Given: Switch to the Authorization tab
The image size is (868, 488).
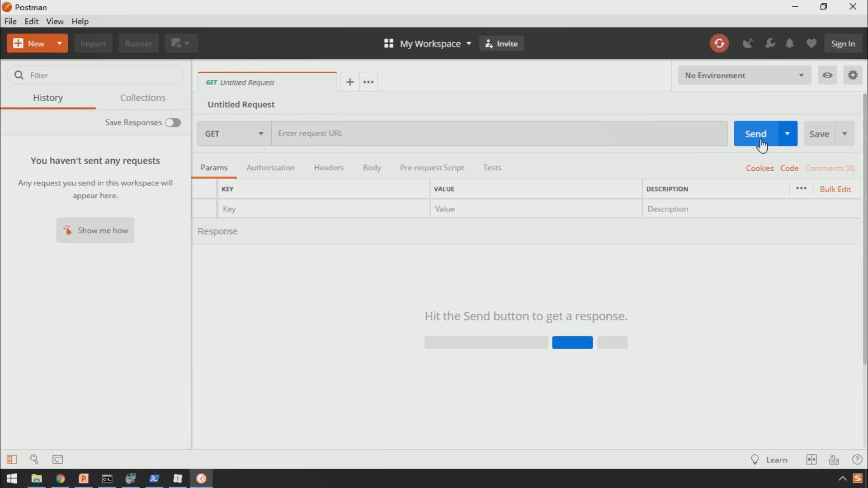Looking at the screenshot, I should pos(271,168).
